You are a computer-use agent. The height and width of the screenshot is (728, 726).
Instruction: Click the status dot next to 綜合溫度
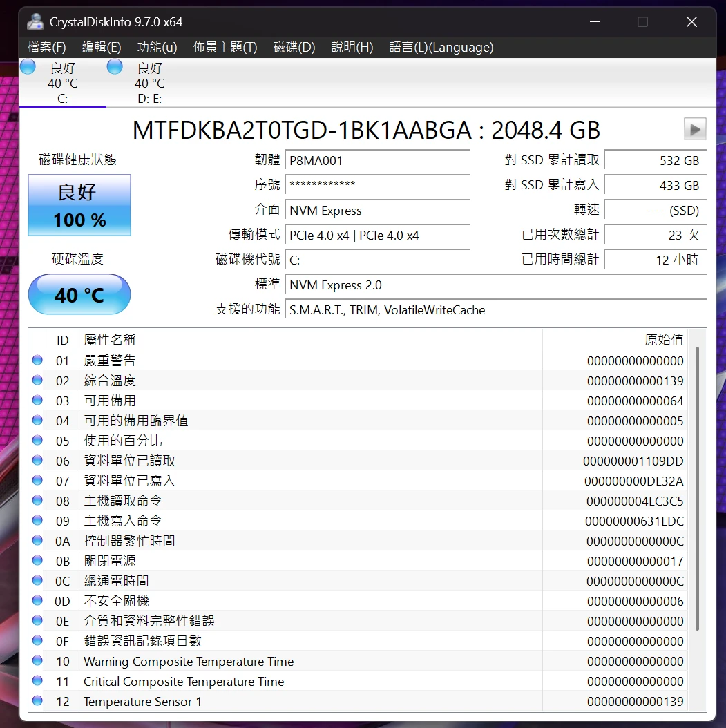[x=37, y=379]
